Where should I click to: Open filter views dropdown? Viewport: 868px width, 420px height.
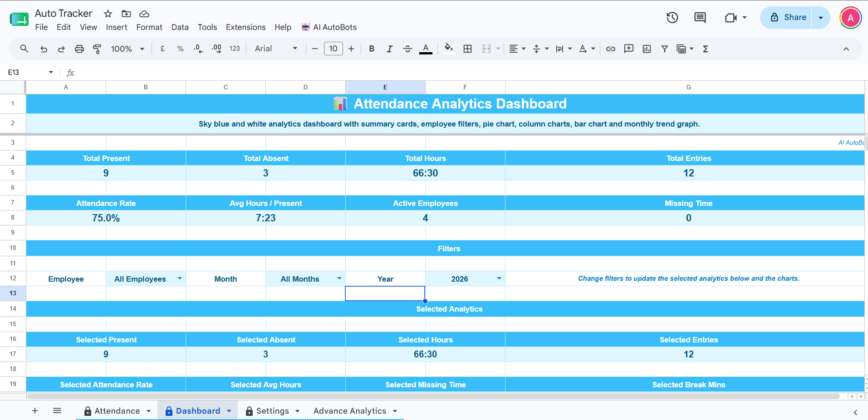(x=685, y=49)
